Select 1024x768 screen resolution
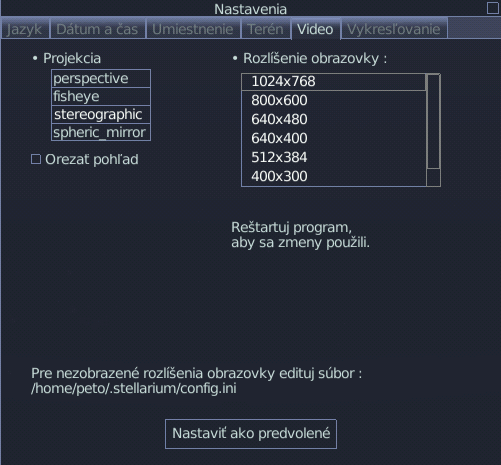This screenshot has height=465, width=501. pos(334,82)
